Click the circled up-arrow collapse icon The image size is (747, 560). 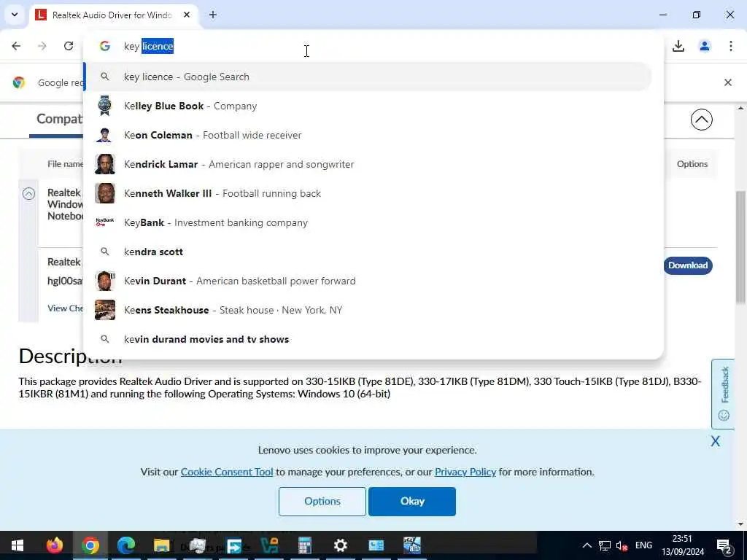pos(701,120)
